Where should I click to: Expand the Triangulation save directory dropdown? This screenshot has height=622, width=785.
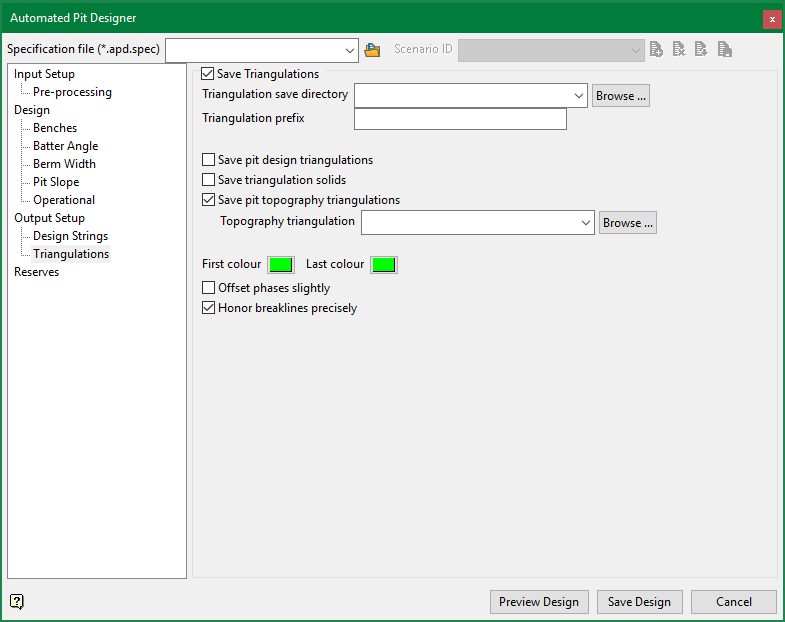[x=578, y=95]
